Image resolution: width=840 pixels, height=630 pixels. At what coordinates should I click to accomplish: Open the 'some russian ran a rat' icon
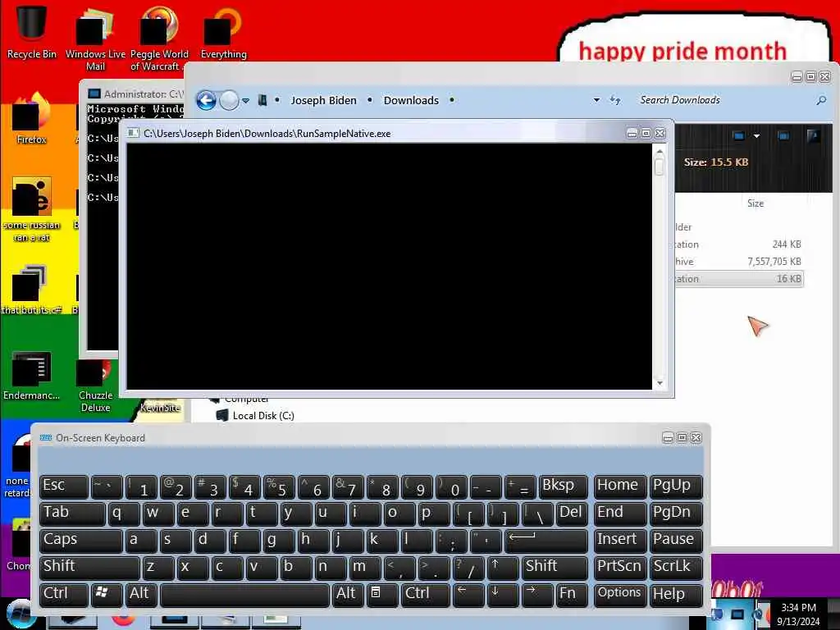pos(31,209)
